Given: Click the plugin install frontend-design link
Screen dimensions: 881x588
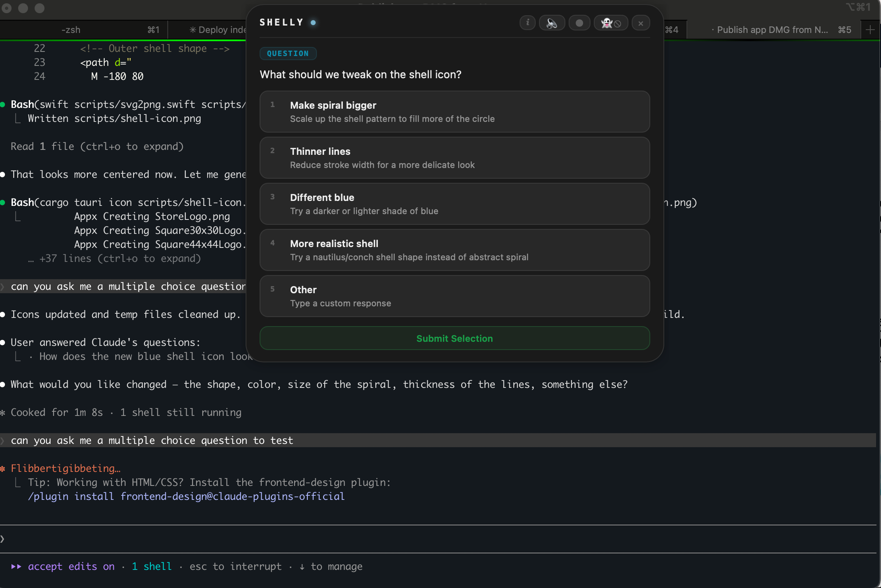Looking at the screenshot, I should click(x=186, y=497).
